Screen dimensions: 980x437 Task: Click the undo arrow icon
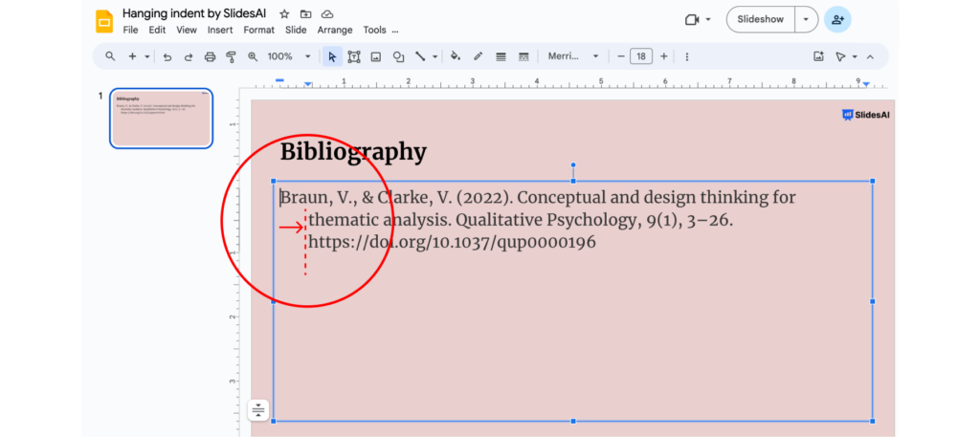click(x=167, y=57)
